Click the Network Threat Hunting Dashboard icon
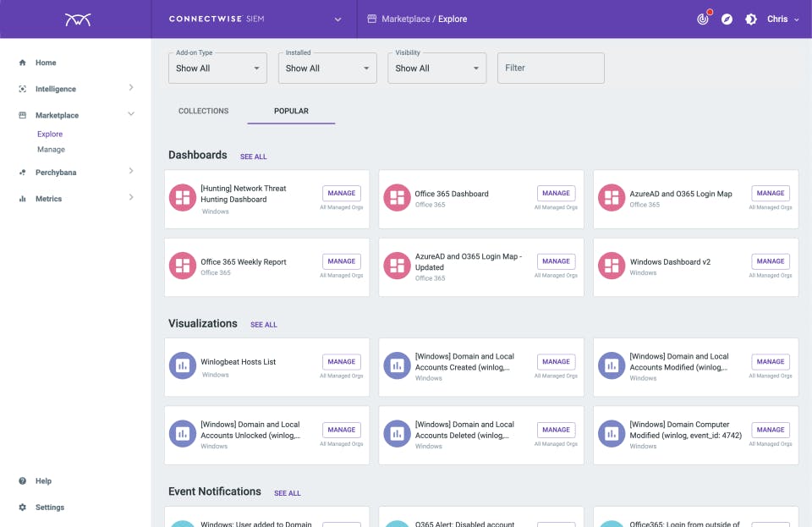The image size is (812, 527). pyautogui.click(x=183, y=198)
